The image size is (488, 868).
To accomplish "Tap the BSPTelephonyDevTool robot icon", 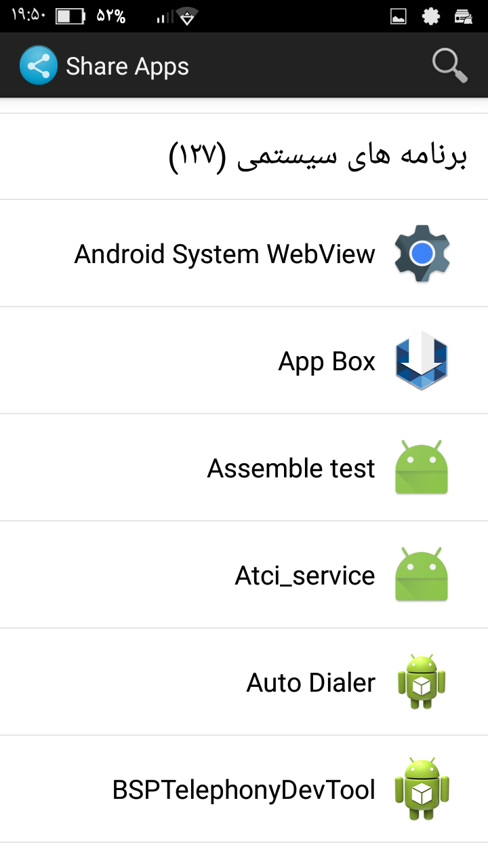I will 422,789.
